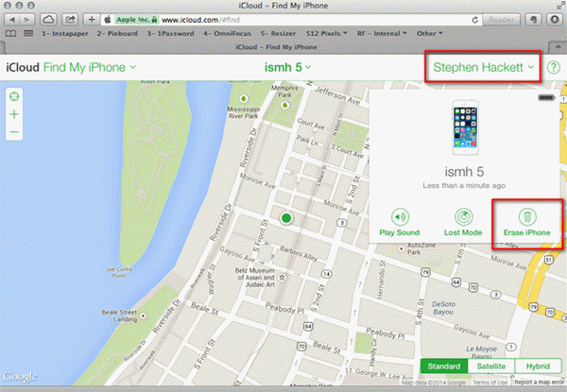Click the Share toolbar icon
The height and width of the screenshot is (392, 567).
point(70,20)
